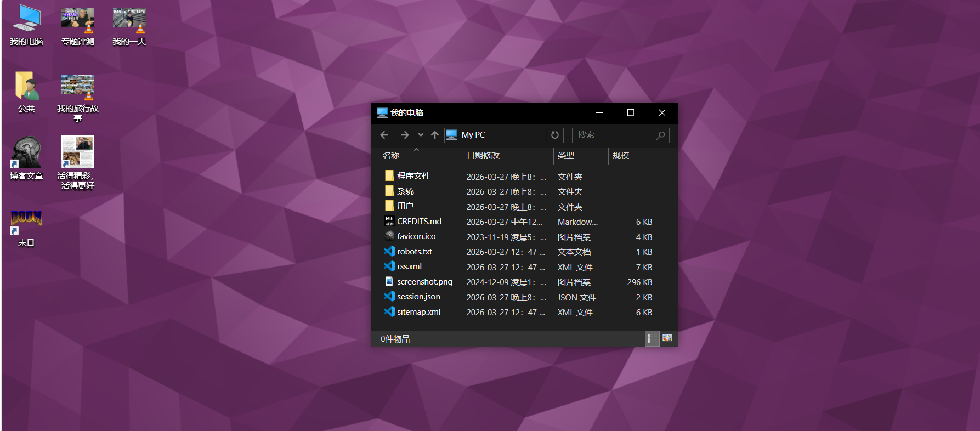This screenshot has height=431, width=980.
Task: Open the 我的一天 video file icon
Action: click(129, 25)
